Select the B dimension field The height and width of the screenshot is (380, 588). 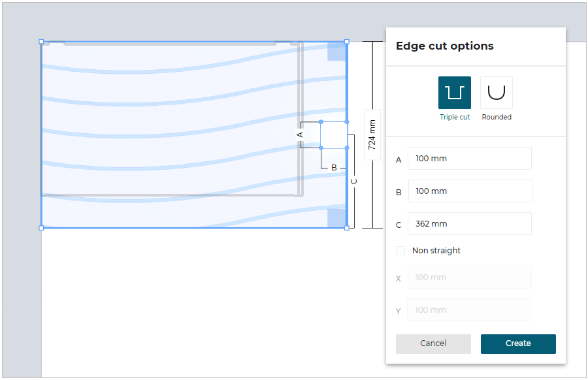tap(469, 191)
